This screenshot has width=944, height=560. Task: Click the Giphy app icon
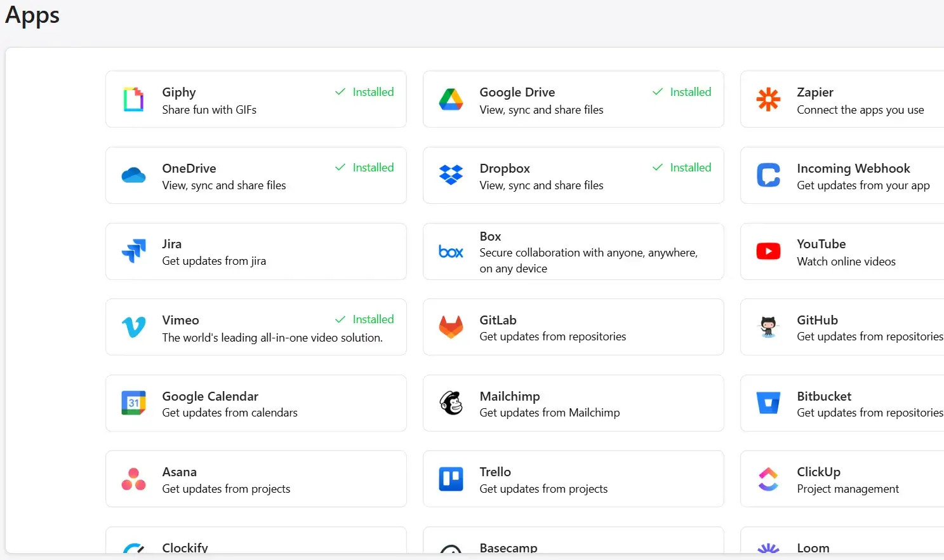[x=133, y=100]
